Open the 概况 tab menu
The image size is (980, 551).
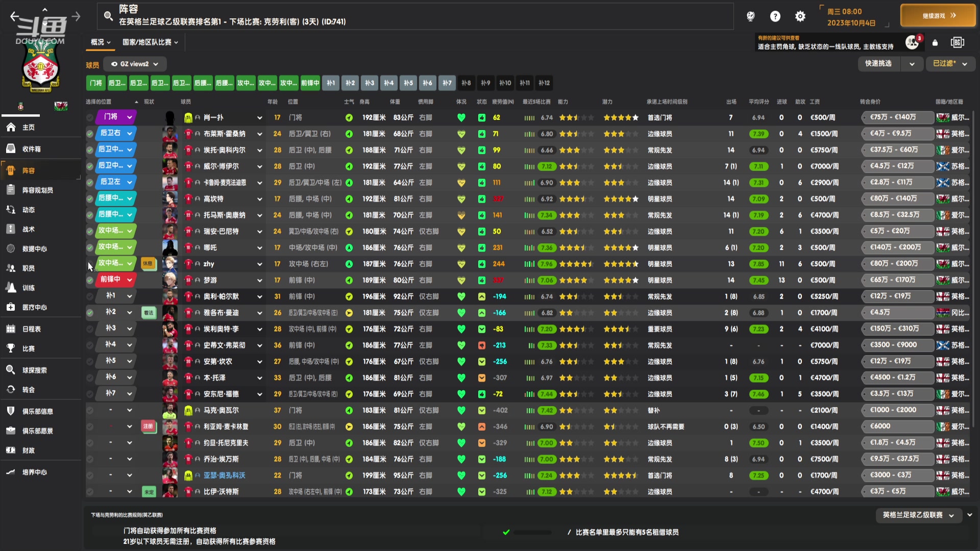101,42
